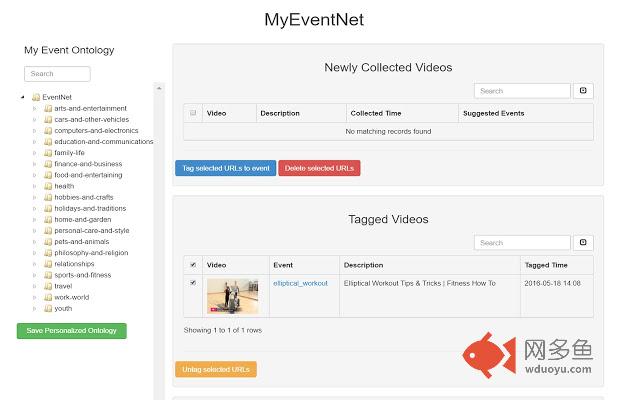Click the personal-care-and-style folder icon
Image resolution: width=640 pixels, height=400 pixels.
48,230
